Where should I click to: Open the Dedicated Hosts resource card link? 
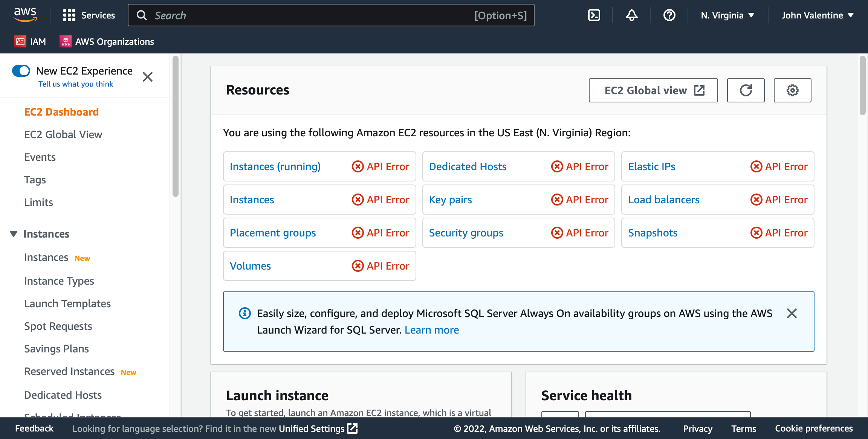point(468,166)
